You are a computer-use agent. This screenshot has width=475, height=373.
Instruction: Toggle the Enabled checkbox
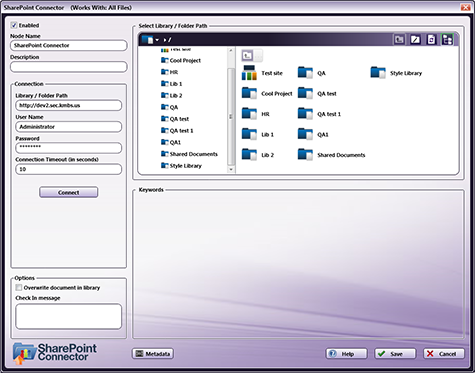14,25
